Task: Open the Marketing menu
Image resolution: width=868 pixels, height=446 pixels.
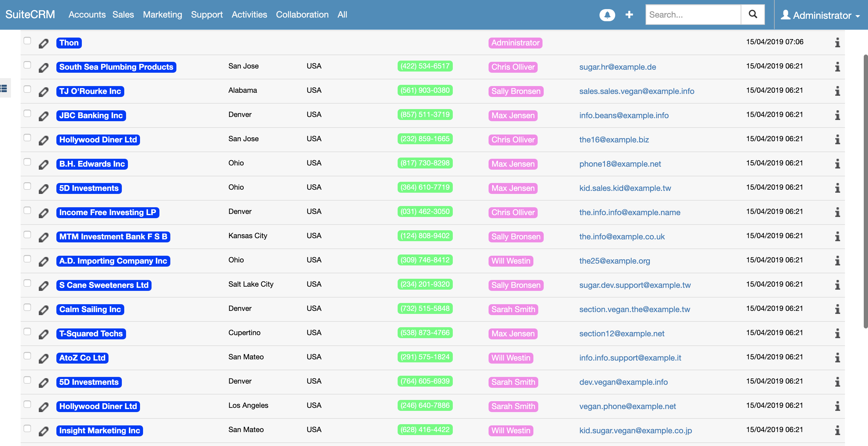Action: click(x=162, y=15)
